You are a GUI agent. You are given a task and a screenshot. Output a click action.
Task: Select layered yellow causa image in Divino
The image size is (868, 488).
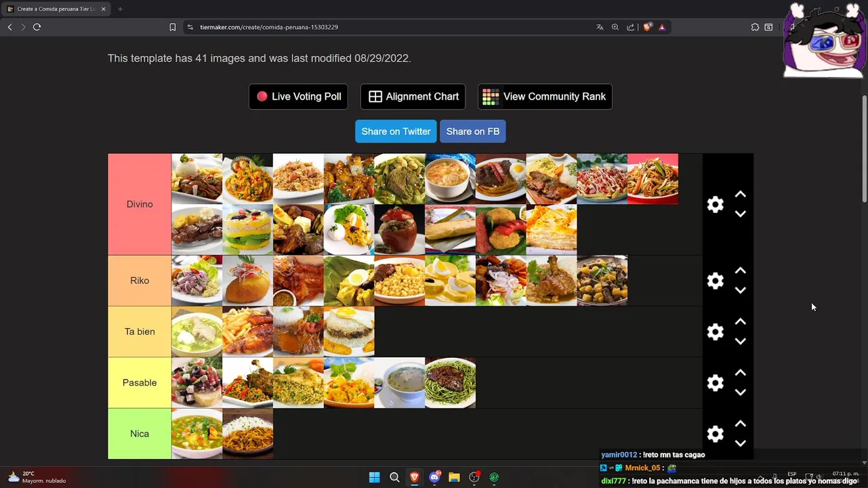(x=247, y=230)
